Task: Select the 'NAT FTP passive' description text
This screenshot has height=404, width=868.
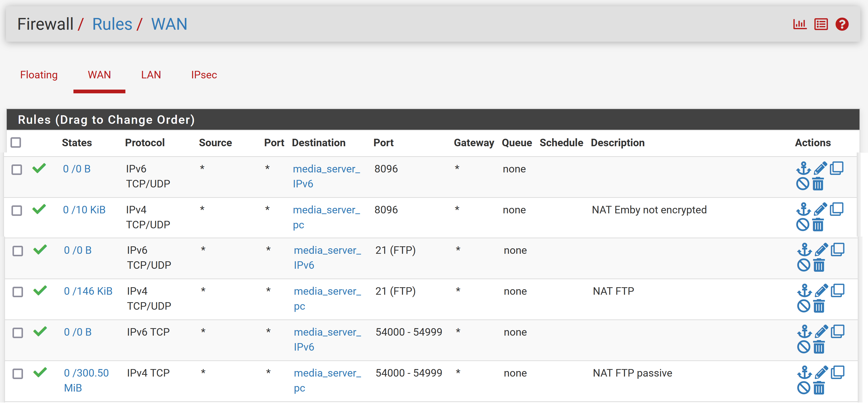Action: click(632, 373)
